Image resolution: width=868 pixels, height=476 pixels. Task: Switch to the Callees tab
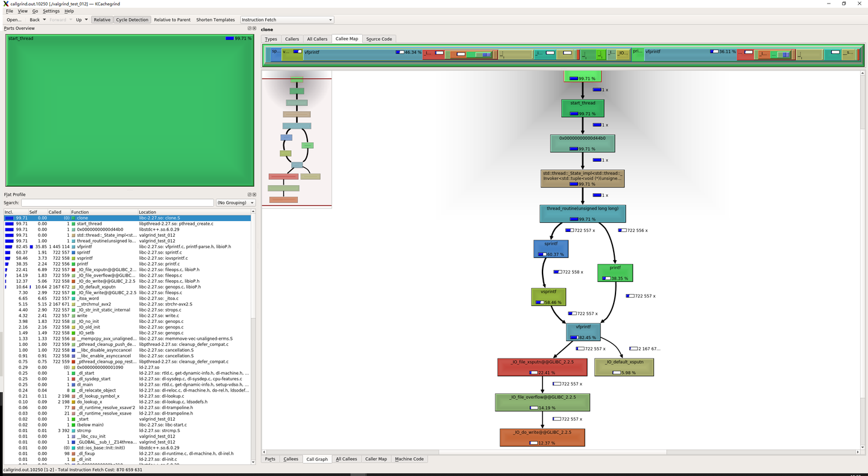tap(291, 459)
